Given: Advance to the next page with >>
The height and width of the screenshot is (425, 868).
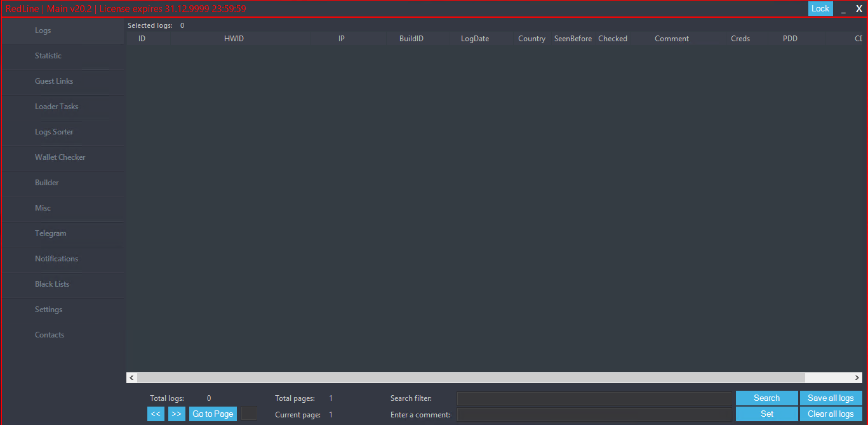Looking at the screenshot, I should tap(177, 414).
